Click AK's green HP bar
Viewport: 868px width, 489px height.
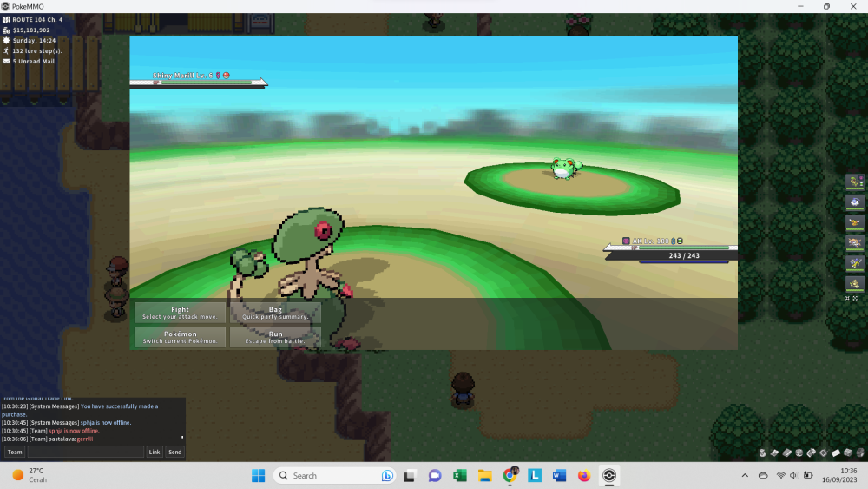684,248
